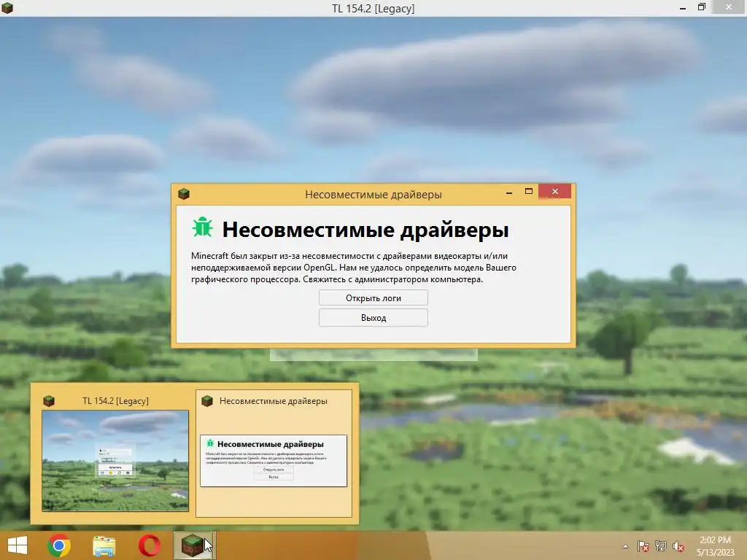Screen dimensions: 747x560
Task: Maximize the Несовместимые драйверы dialog
Action: (x=528, y=192)
